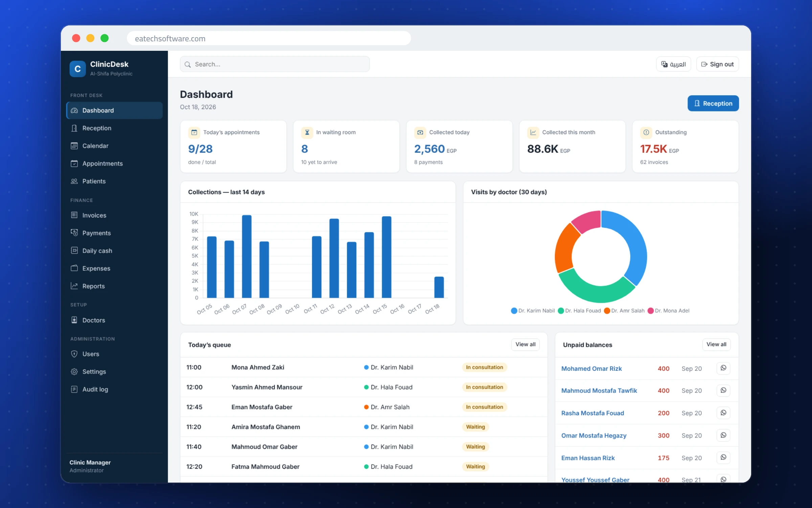Image resolution: width=812 pixels, height=508 pixels.
Task: Open the Today's appointments card
Action: [x=233, y=147]
